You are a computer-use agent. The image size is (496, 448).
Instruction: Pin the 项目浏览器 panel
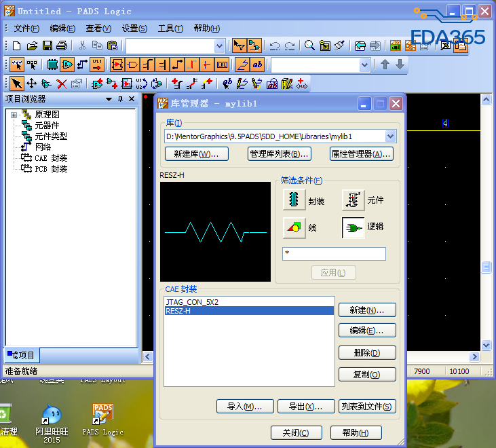120,99
